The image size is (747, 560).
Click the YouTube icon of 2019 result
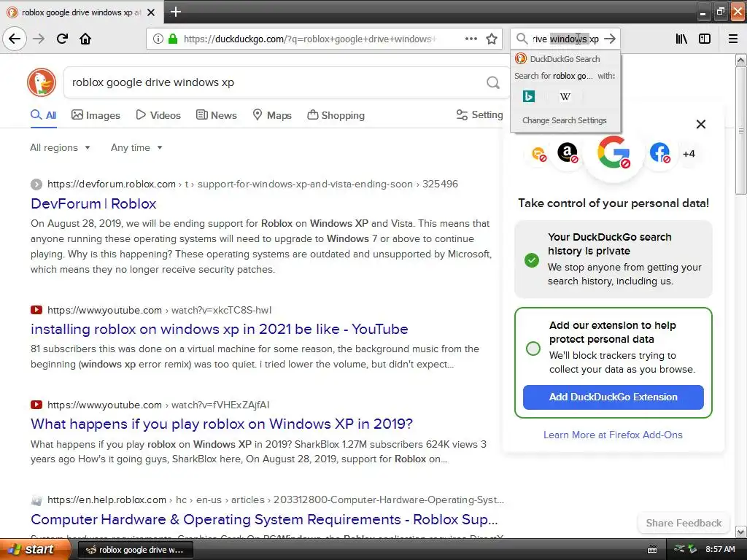(36, 405)
